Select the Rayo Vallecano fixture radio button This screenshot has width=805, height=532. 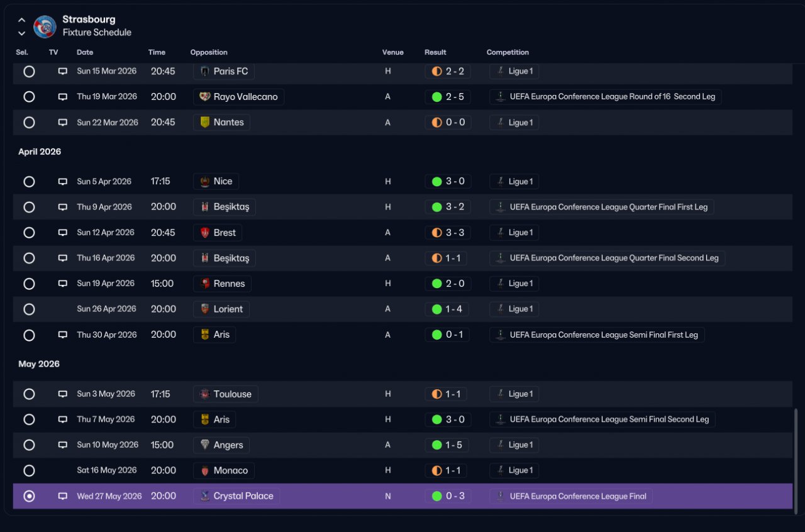(x=29, y=97)
